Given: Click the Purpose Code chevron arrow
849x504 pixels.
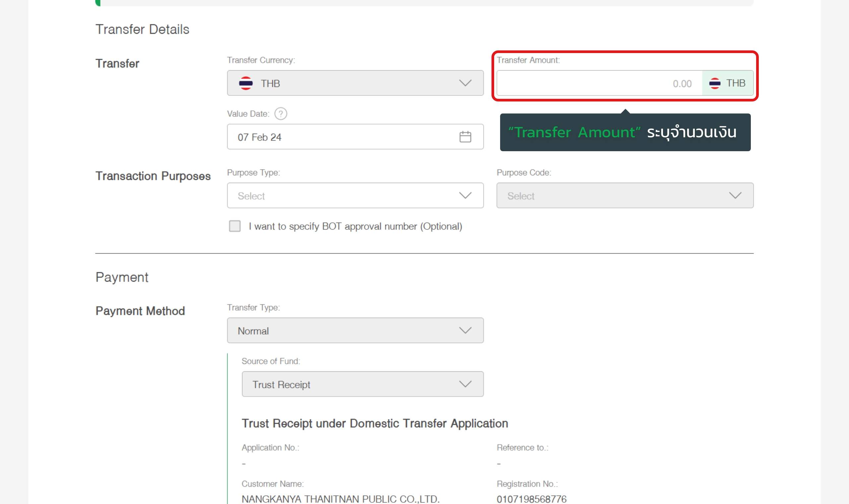Looking at the screenshot, I should [x=735, y=196].
